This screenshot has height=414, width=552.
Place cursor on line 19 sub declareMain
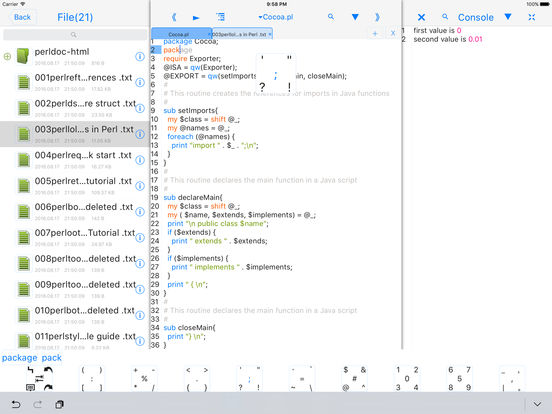pos(193,197)
